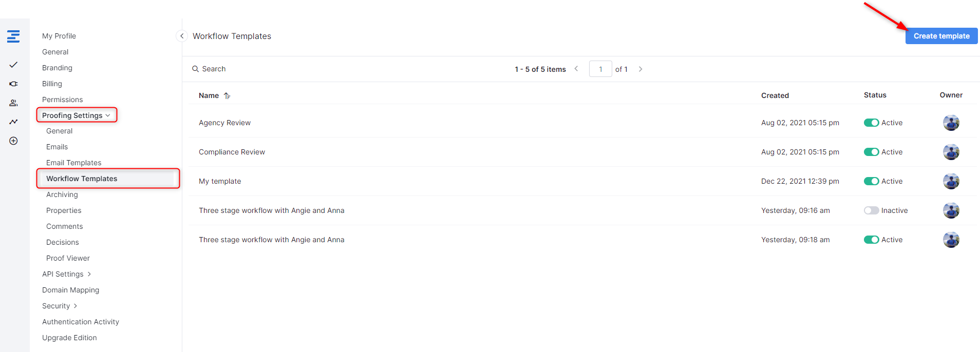Click the Name column header
980x352 pixels.
209,95
